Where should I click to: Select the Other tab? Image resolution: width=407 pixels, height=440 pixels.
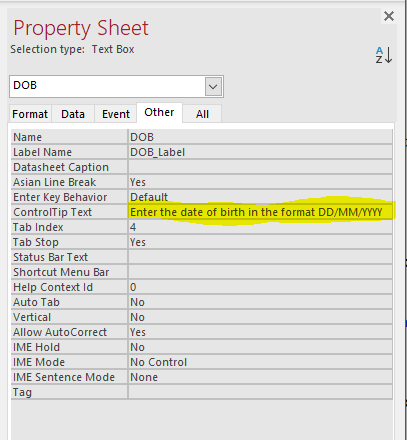point(159,113)
